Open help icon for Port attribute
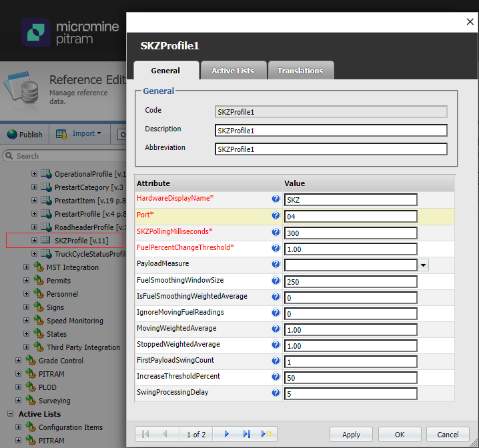This screenshot has width=479, height=448. tap(276, 215)
